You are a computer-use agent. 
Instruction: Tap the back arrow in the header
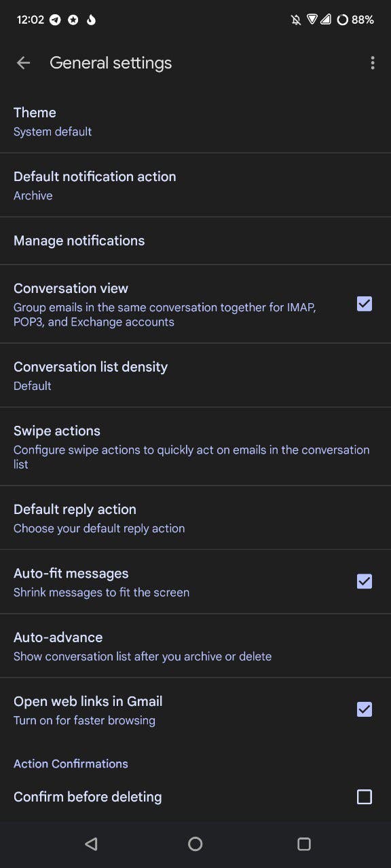pos(24,63)
